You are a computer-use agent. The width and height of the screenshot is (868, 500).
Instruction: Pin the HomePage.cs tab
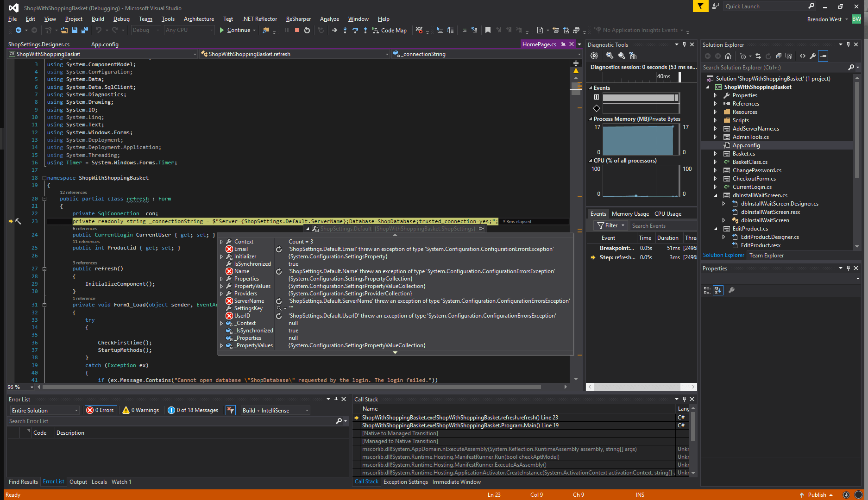(563, 44)
